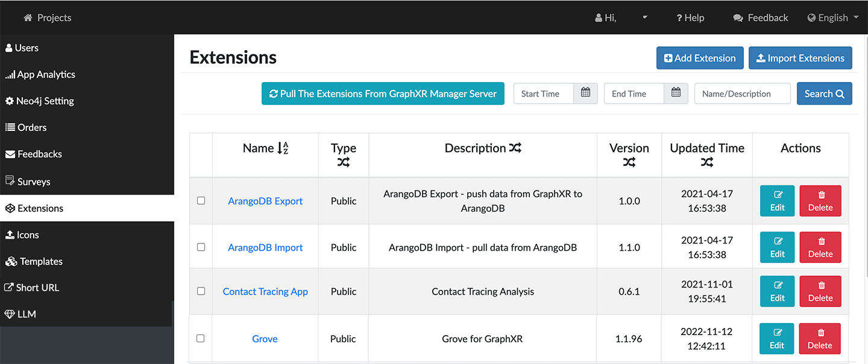Click the Add Extension button

[699, 58]
